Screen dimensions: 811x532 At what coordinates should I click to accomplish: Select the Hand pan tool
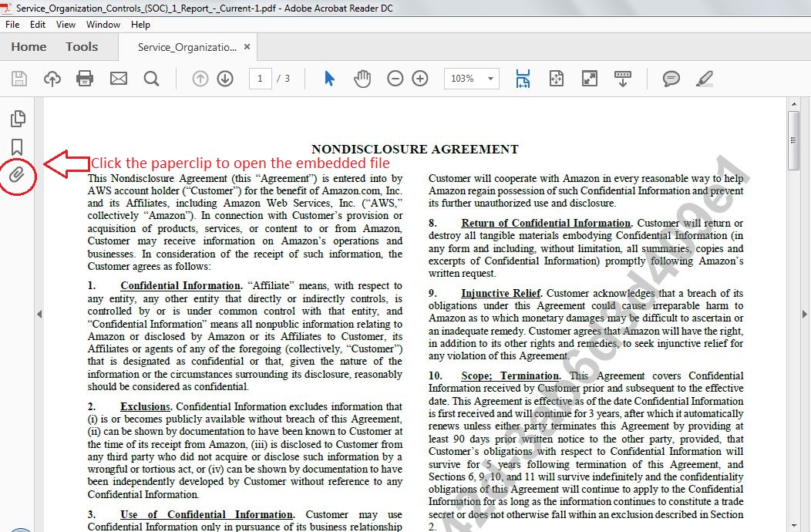(x=362, y=79)
